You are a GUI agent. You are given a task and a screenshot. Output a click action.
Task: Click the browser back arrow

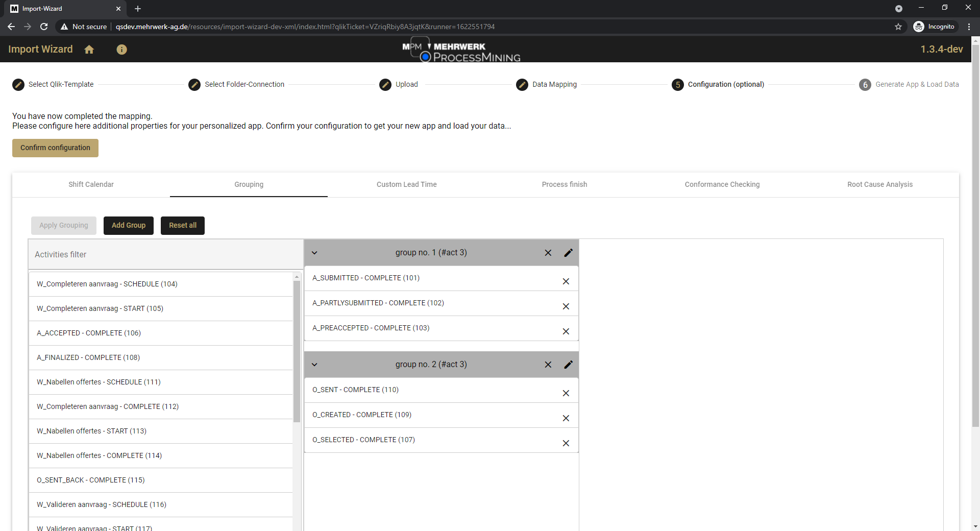pos(11,27)
